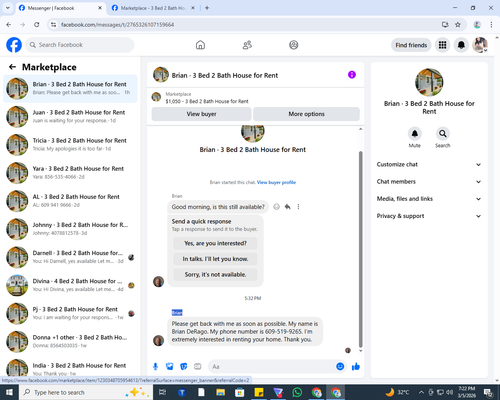Open Tricia's house rental conversation
This screenshot has height=400, width=500.
[x=70, y=144]
